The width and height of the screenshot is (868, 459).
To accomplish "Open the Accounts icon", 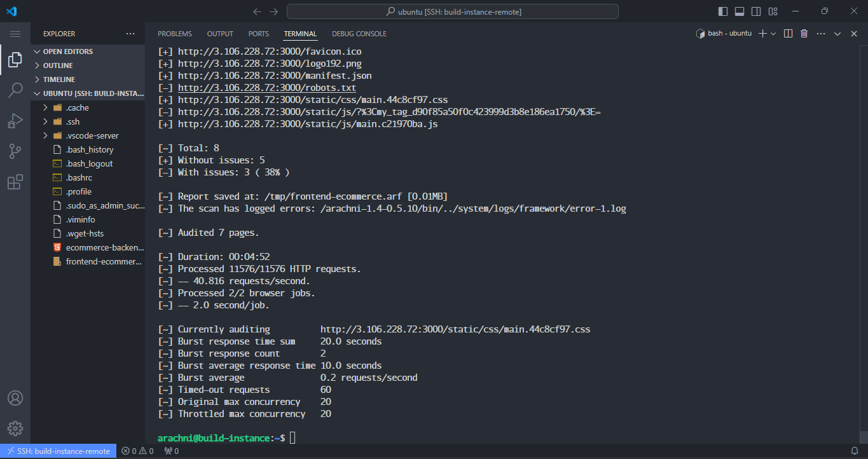I will [x=15, y=398].
